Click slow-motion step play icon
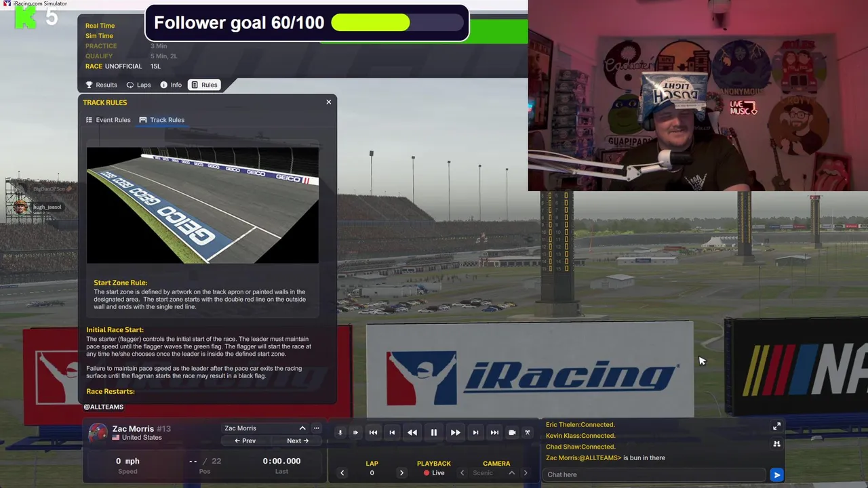Viewport: 868px width, 488px height. [x=355, y=432]
